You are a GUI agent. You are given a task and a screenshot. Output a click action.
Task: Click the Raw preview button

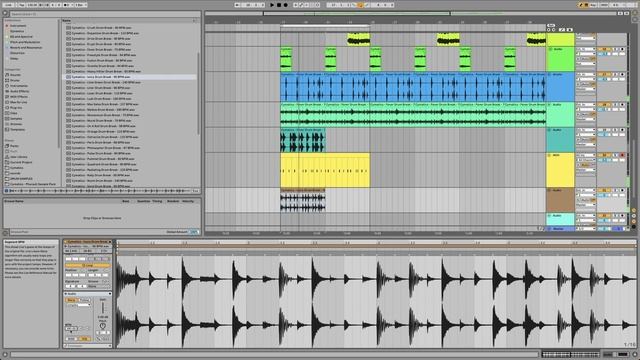tap(196, 191)
